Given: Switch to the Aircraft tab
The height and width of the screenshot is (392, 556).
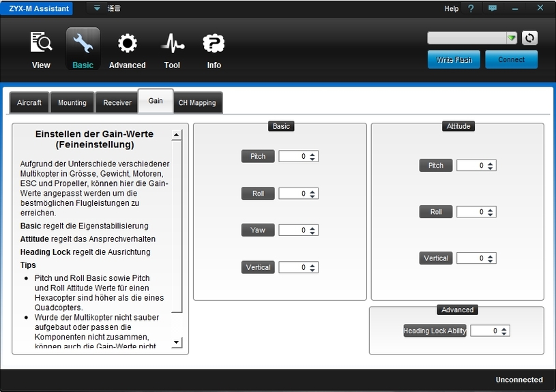Looking at the screenshot, I should pyautogui.click(x=29, y=103).
